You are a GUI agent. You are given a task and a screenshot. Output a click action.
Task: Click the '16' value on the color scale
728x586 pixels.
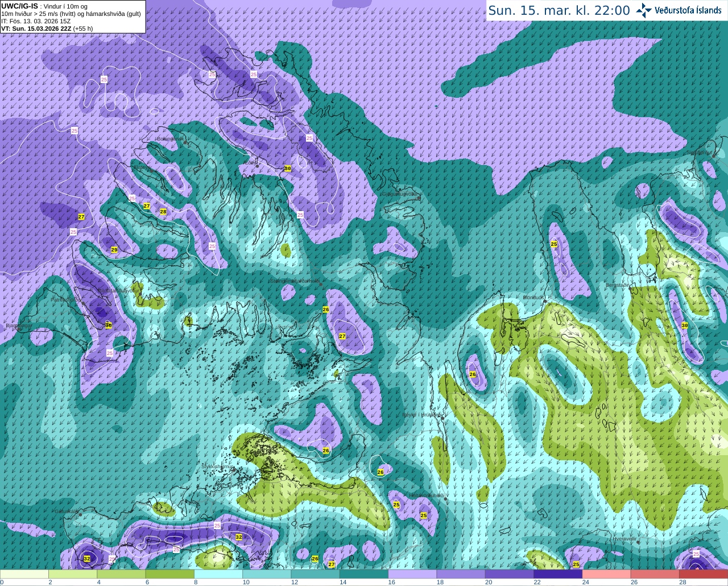click(x=391, y=582)
